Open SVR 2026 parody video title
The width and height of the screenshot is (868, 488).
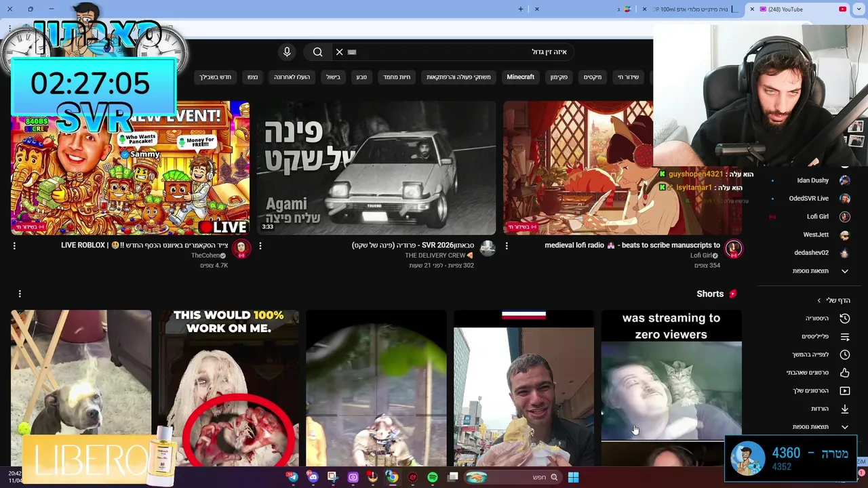click(412, 245)
